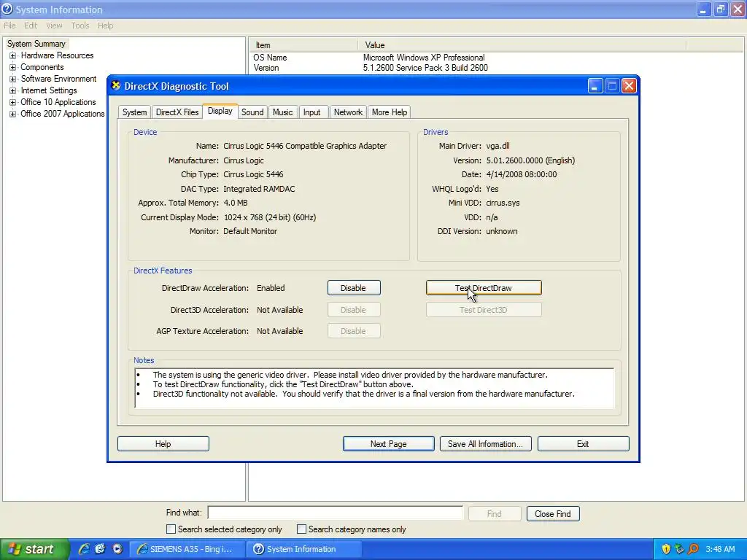Expand Hardware Resources tree node

[13, 55]
